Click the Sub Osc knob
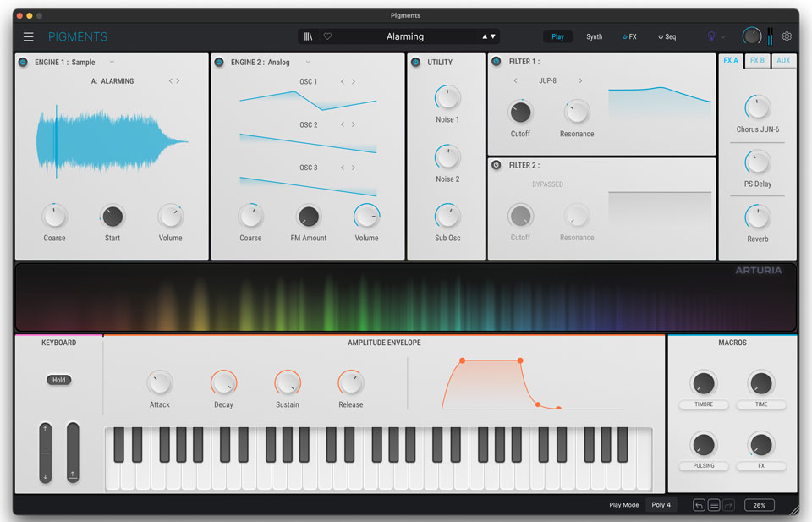Viewport: 812px width, 522px height. [447, 216]
